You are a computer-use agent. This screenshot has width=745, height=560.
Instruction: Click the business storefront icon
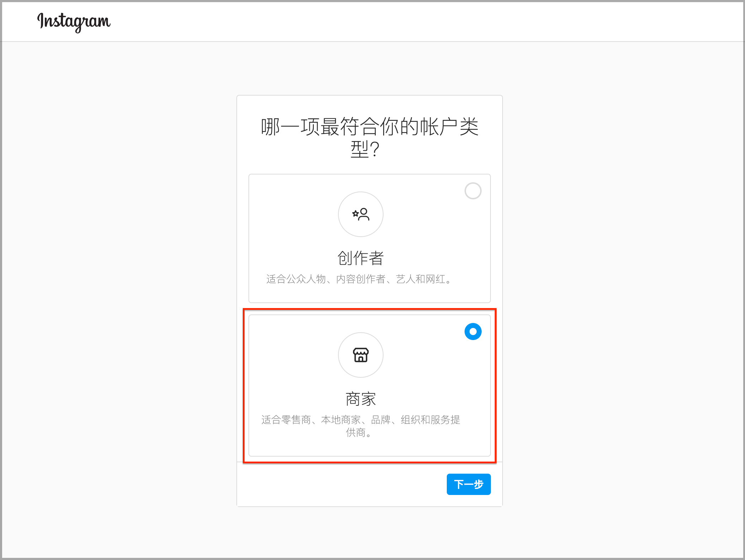pyautogui.click(x=361, y=355)
